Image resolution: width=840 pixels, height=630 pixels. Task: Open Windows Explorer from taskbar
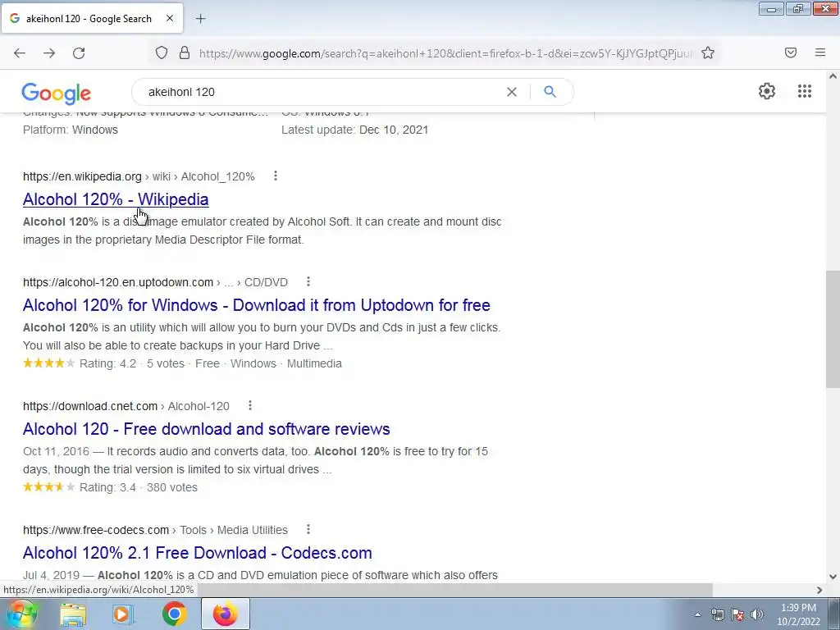[73, 614]
